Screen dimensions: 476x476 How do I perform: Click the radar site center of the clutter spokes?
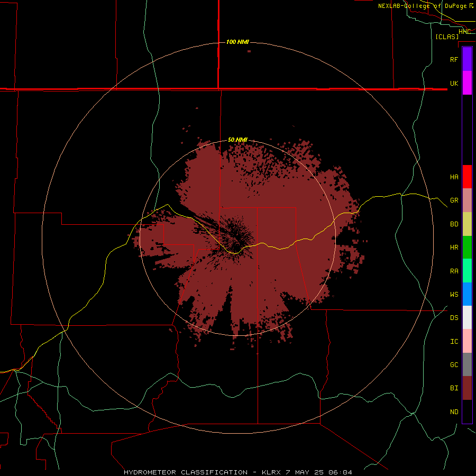pos(237,237)
